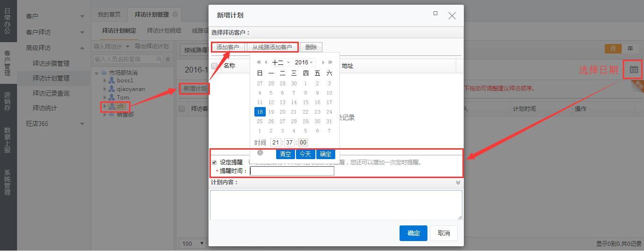Maximize the 新增计划 dialog
This screenshot has width=644, height=251.
click(x=435, y=14)
